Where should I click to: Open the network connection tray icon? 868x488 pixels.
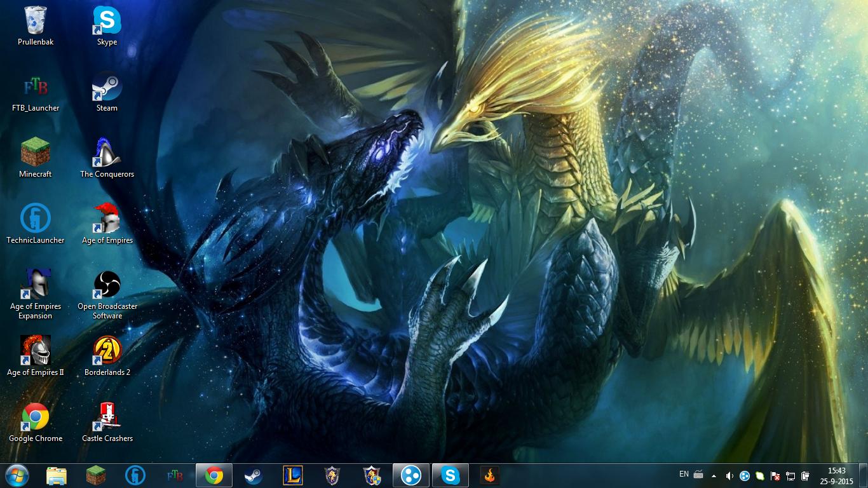click(790, 475)
